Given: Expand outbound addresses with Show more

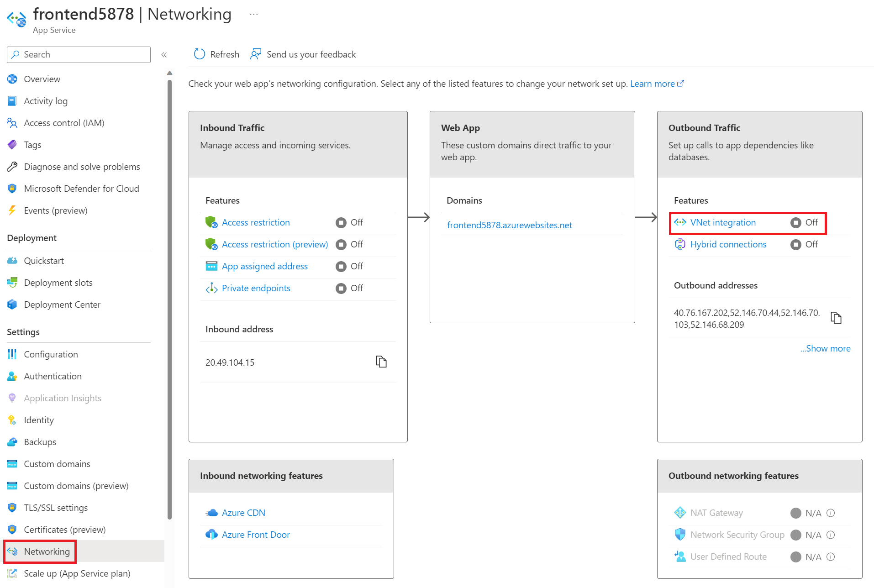Looking at the screenshot, I should pos(825,348).
